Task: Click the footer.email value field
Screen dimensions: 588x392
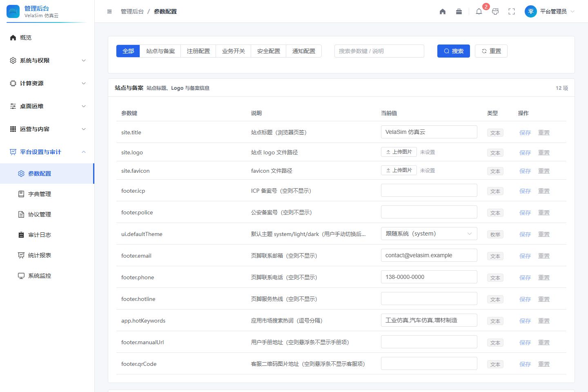Action: [429, 255]
